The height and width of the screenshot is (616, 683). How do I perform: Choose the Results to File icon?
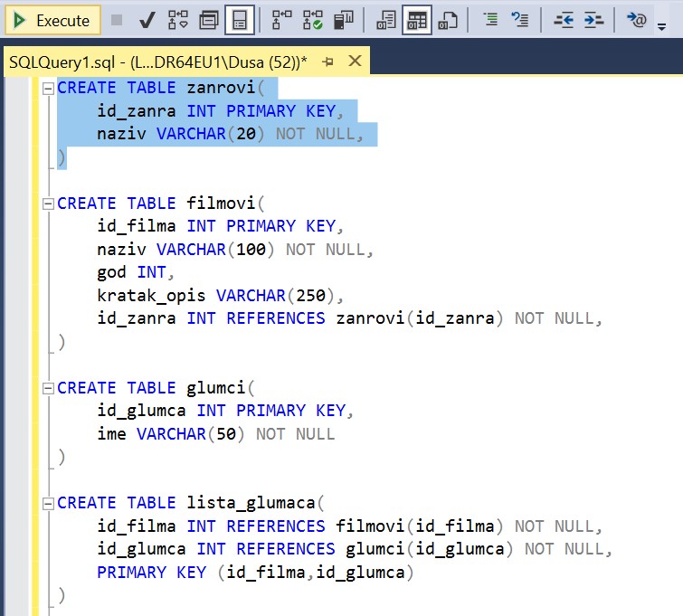[x=447, y=20]
